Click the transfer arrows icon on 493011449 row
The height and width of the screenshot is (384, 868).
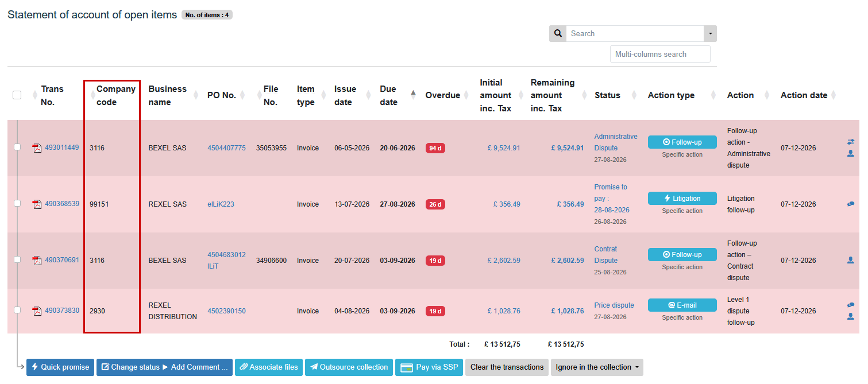(x=851, y=142)
